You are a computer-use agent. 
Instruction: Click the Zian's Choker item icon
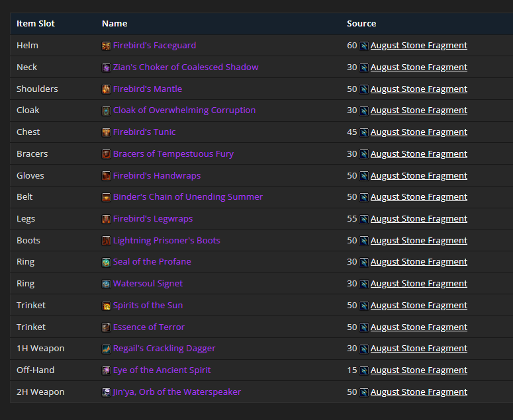pos(106,67)
